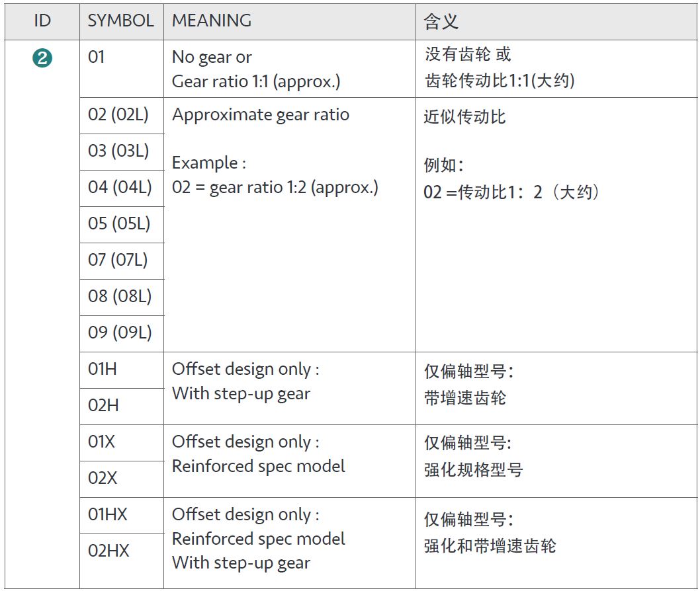Screen dimensions: 700x591
Task: Select the SYMBOL column header
Action: pos(121,20)
